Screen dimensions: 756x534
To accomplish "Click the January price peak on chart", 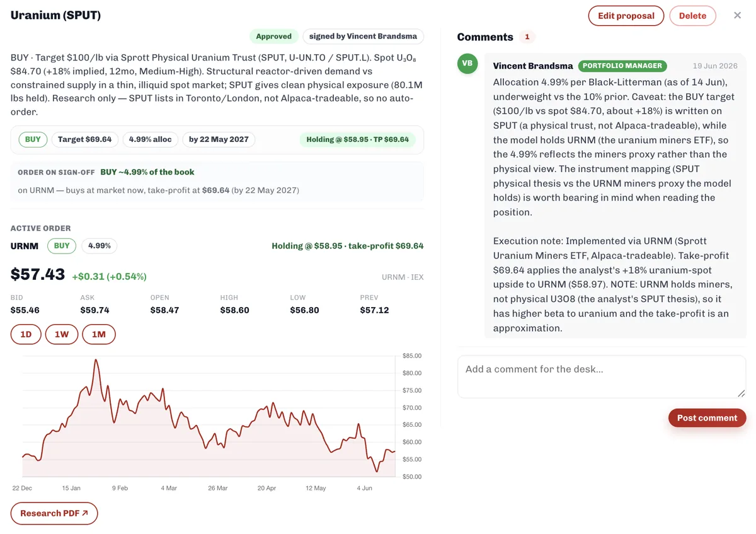I will pos(96,360).
